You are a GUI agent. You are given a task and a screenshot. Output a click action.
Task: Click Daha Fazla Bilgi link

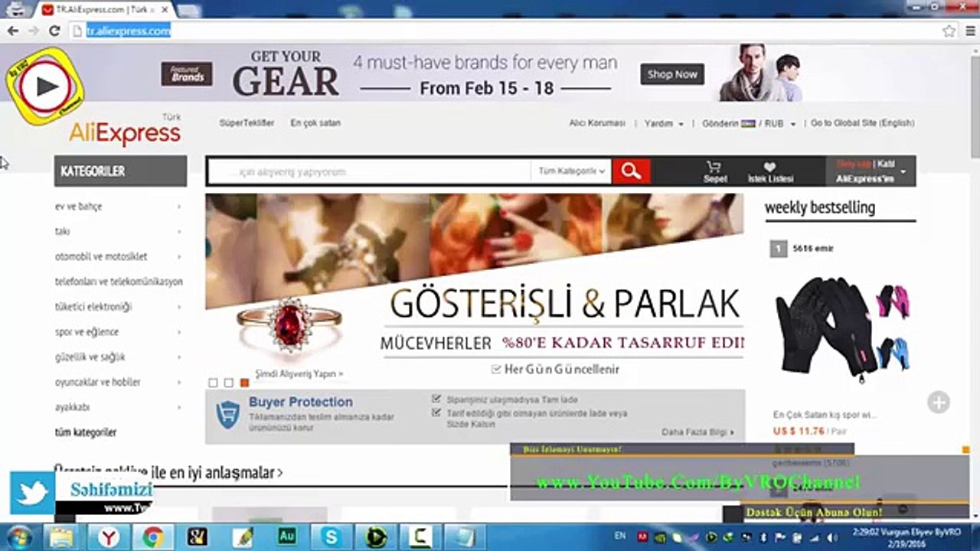697,432
